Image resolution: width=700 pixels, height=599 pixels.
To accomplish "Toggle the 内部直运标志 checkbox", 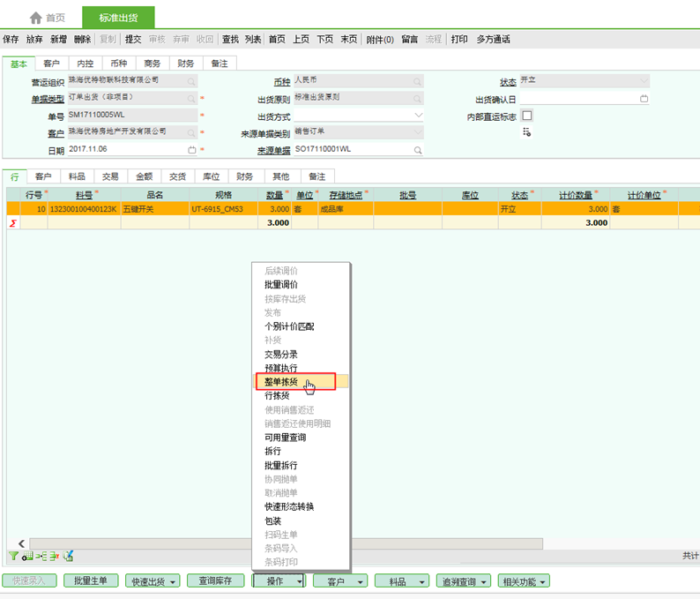I will [527, 116].
